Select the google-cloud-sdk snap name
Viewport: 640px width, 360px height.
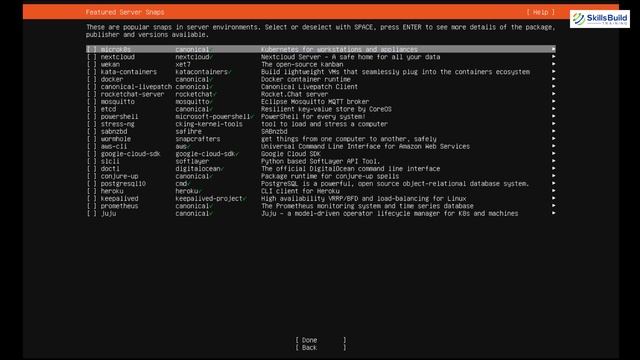131,154
